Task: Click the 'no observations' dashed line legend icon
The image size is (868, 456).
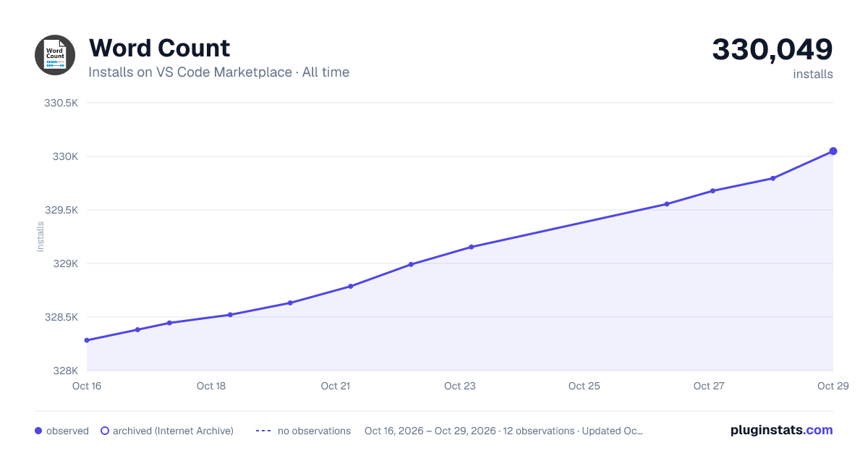Action: (x=263, y=431)
